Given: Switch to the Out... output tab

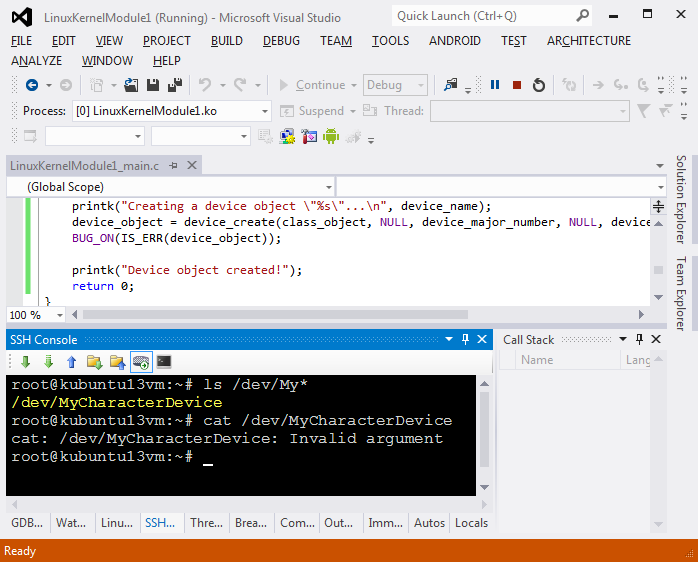Looking at the screenshot, I should 339,523.
